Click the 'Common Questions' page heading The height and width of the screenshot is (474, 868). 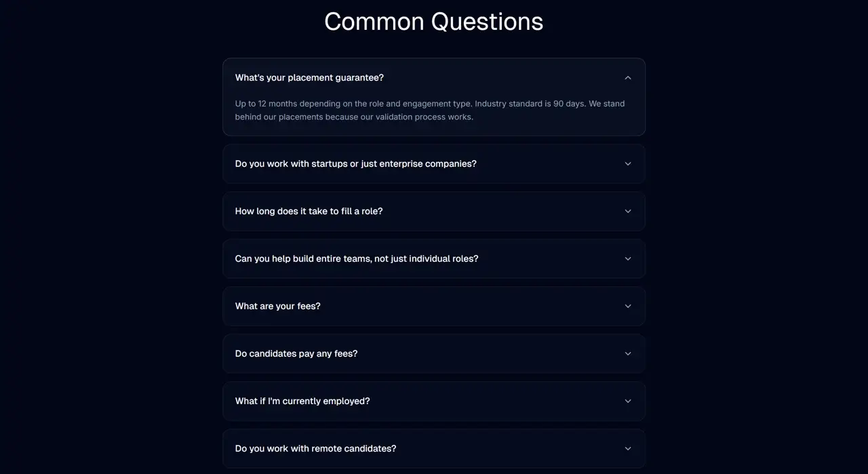click(x=433, y=21)
